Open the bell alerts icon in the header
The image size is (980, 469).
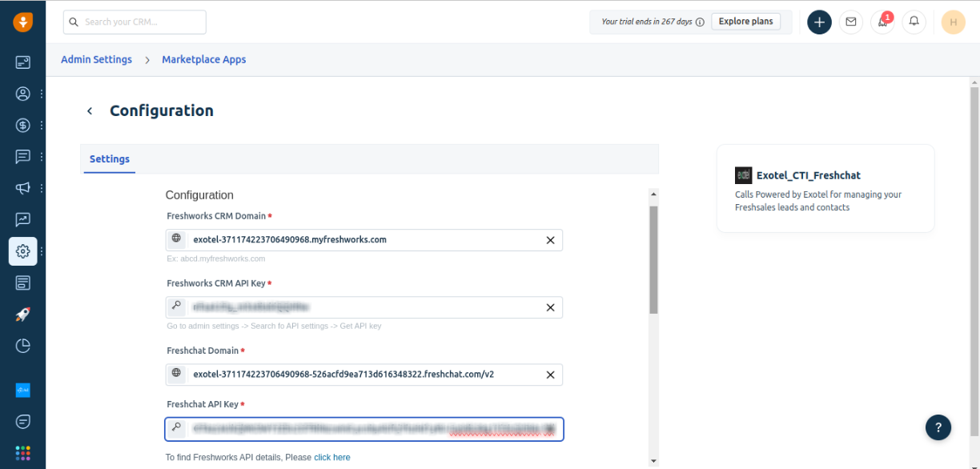click(914, 22)
